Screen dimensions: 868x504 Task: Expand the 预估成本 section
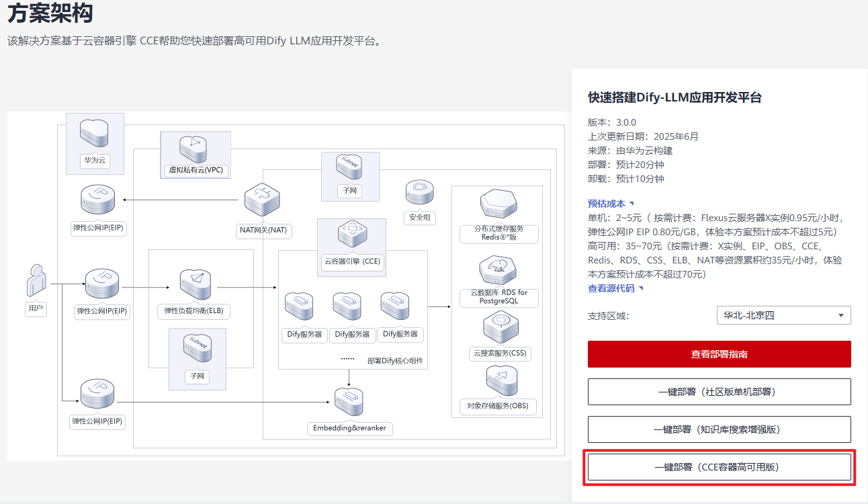pos(611,204)
